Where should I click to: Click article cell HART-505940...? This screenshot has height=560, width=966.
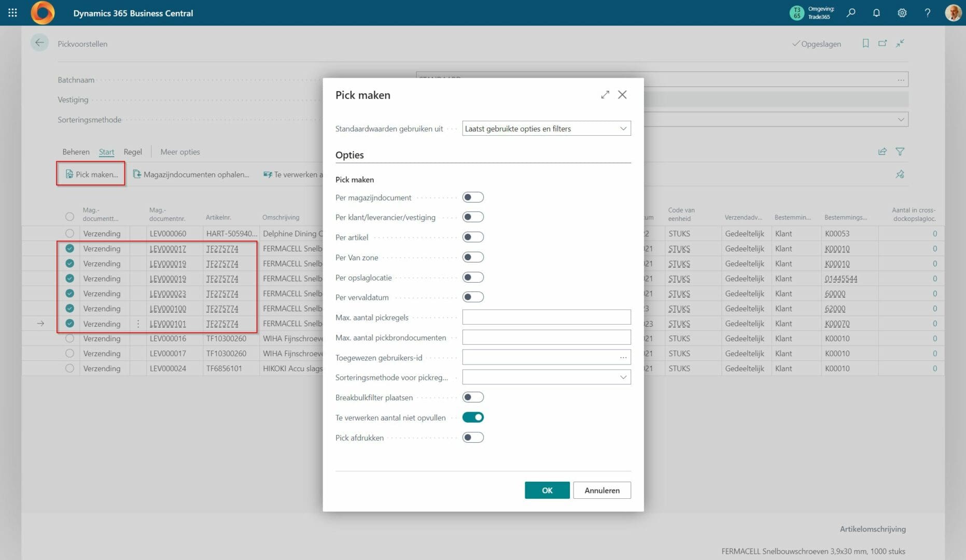coord(231,233)
